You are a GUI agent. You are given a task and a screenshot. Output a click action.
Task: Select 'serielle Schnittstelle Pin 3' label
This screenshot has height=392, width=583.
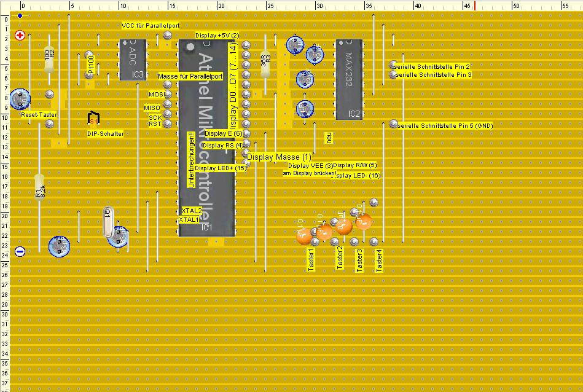point(434,75)
